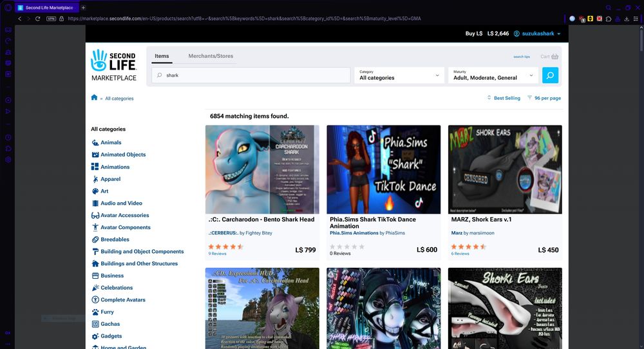Go to marketplace home via house icon

(x=94, y=97)
